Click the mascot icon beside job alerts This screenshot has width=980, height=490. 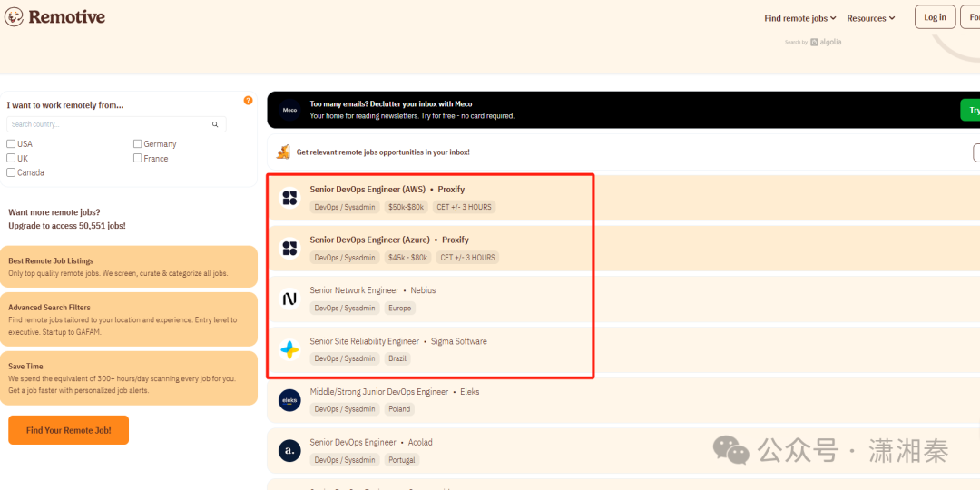pos(284,152)
